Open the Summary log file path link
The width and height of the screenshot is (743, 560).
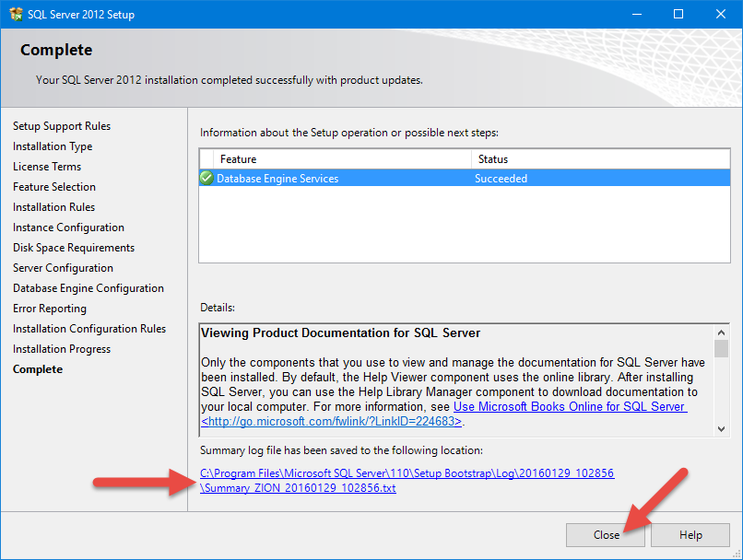tap(407, 473)
